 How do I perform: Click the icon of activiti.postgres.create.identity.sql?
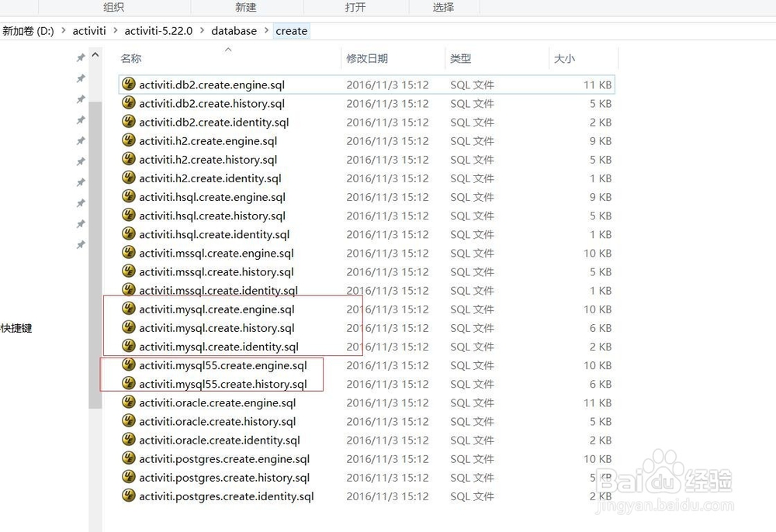point(129,496)
